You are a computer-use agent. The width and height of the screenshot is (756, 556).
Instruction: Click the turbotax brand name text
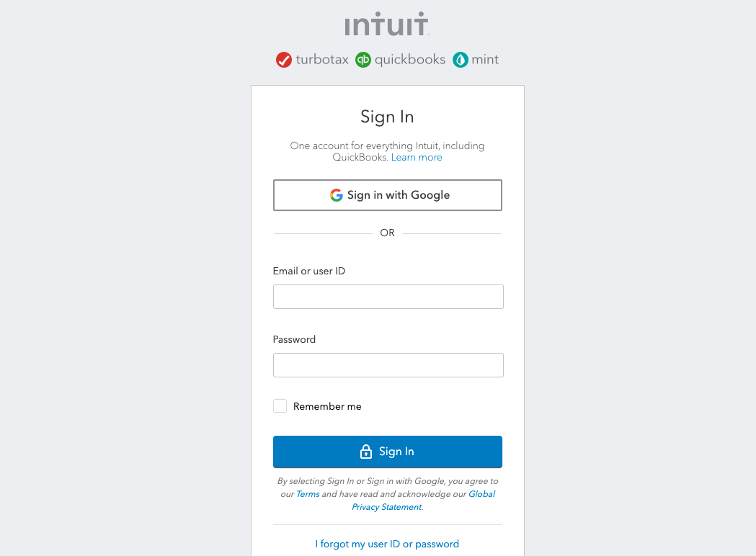tap(322, 60)
